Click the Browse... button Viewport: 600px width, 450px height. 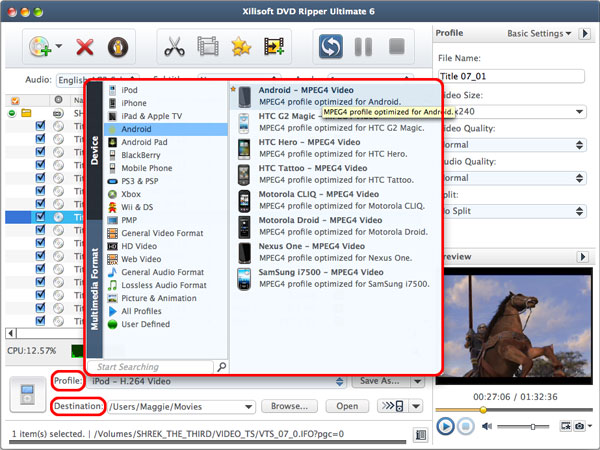289,406
